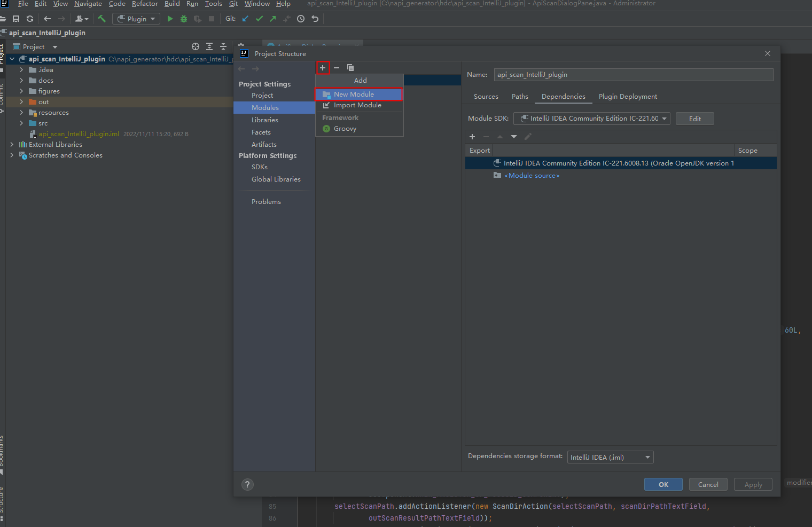The width and height of the screenshot is (812, 527).
Task: Click the plus icon above the Export column
Action: [x=472, y=137]
